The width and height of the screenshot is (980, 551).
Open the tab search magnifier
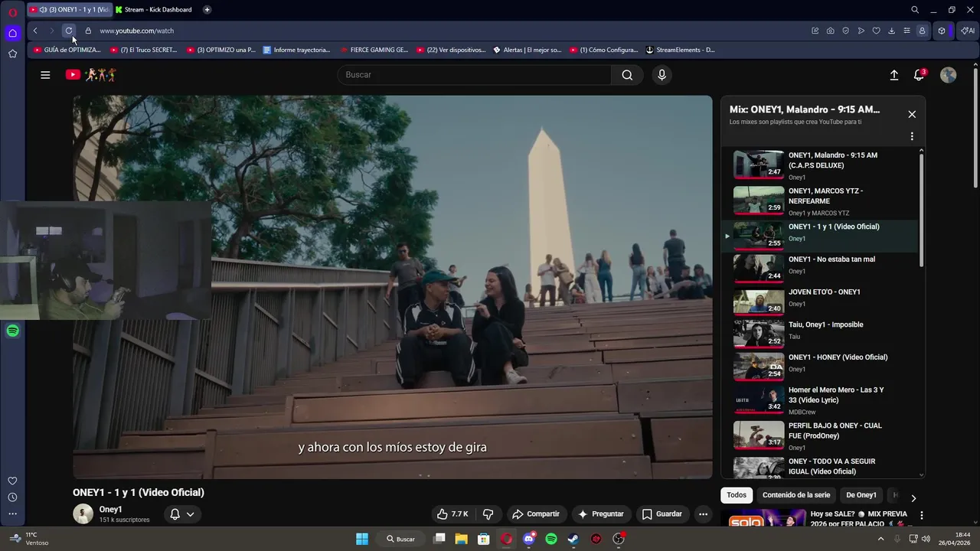(x=915, y=10)
